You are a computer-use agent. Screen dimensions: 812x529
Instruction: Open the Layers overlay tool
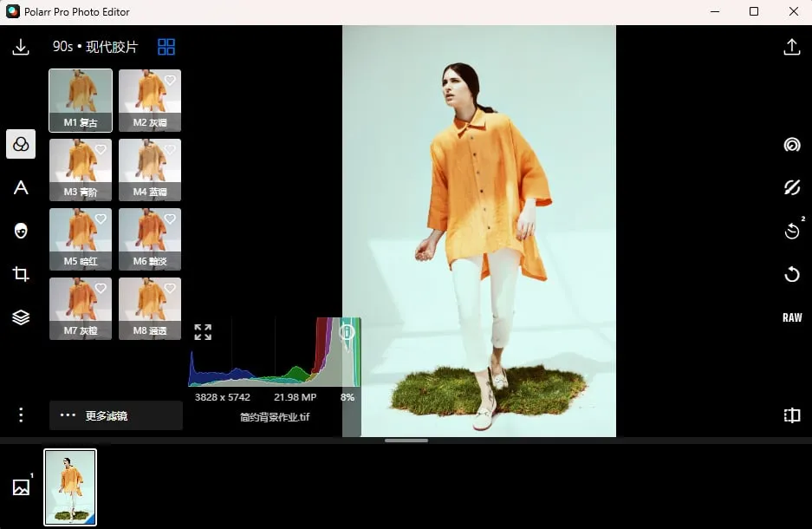click(21, 317)
